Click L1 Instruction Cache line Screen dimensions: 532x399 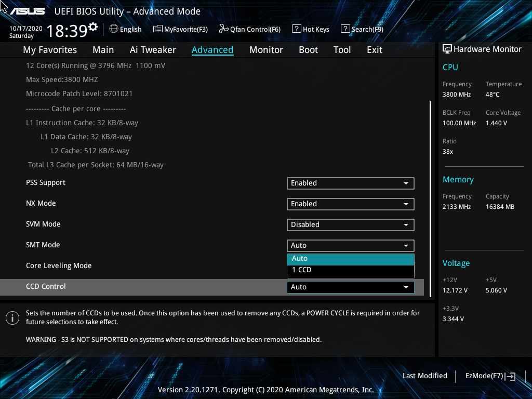(x=82, y=123)
